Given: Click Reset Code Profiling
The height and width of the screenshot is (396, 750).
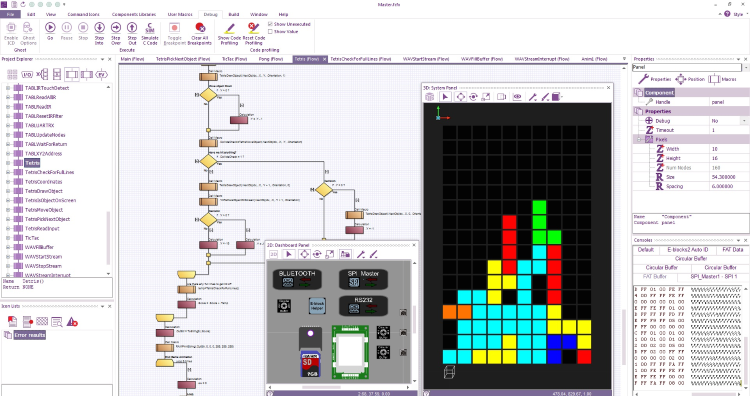Looking at the screenshot, I should tap(254, 33).
